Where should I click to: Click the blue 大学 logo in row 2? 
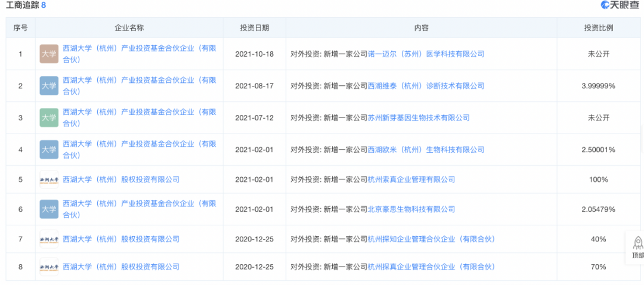pos(49,86)
